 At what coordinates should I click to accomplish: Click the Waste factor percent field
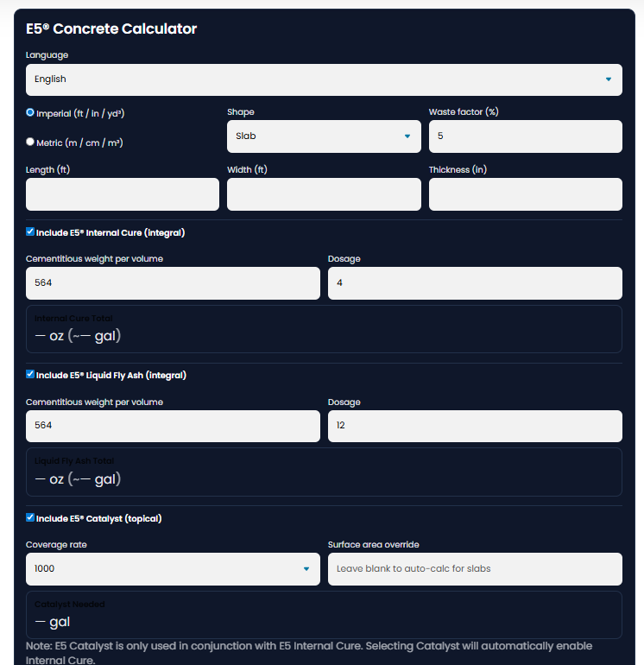point(525,136)
